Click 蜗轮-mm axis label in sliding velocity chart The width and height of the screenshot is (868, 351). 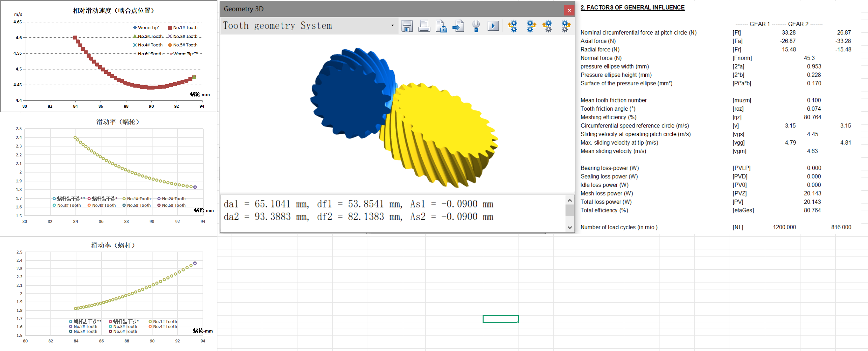click(200, 94)
